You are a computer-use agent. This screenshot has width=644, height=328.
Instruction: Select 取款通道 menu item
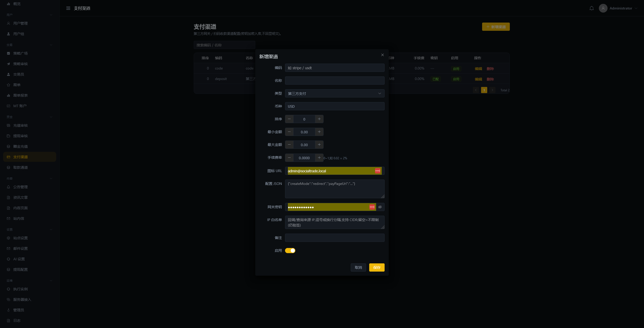click(x=30, y=167)
